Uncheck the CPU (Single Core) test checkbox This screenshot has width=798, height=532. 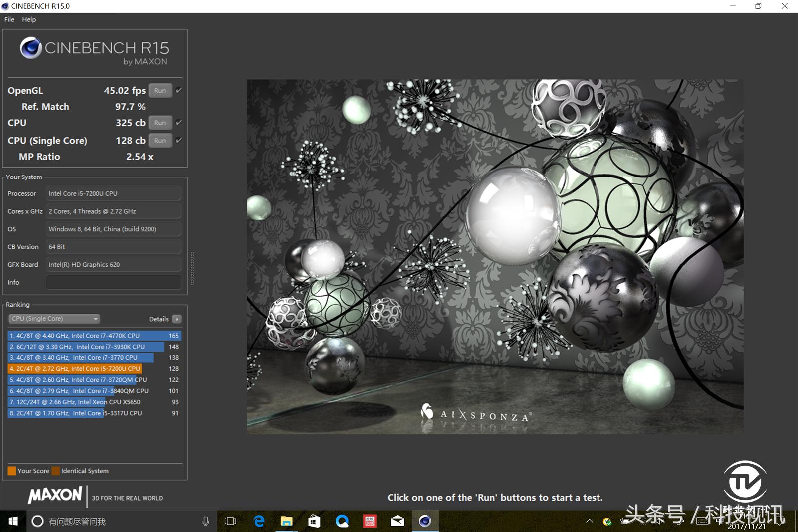[x=179, y=140]
